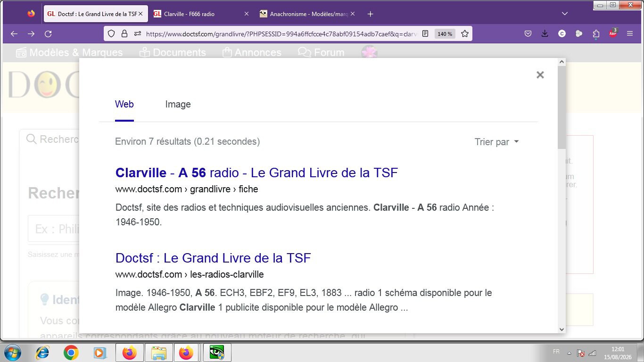Open the Firefox downloads panel
This screenshot has height=362, width=644.
pyautogui.click(x=545, y=33)
